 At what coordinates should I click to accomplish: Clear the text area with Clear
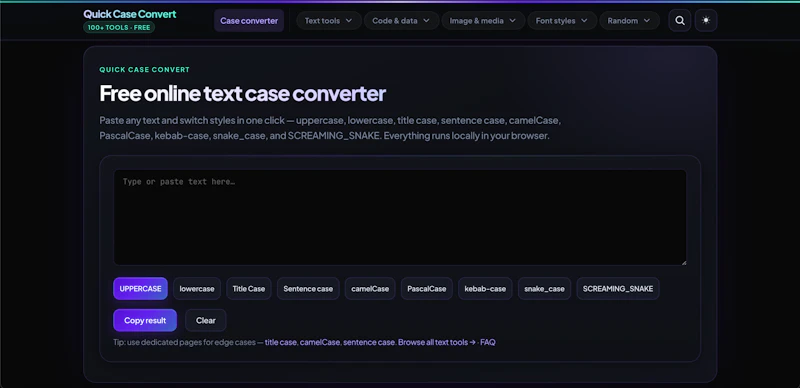coord(206,321)
